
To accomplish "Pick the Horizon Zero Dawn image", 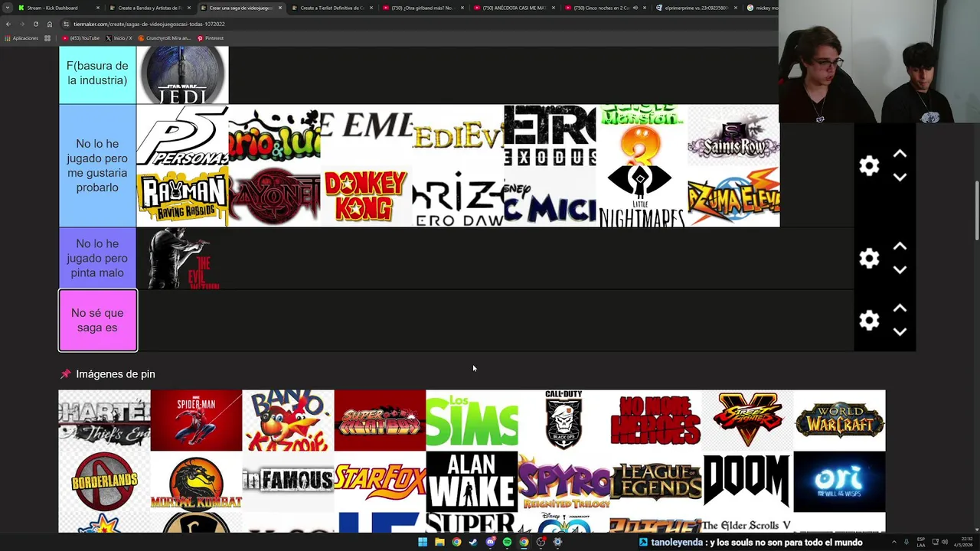I will tap(458, 197).
